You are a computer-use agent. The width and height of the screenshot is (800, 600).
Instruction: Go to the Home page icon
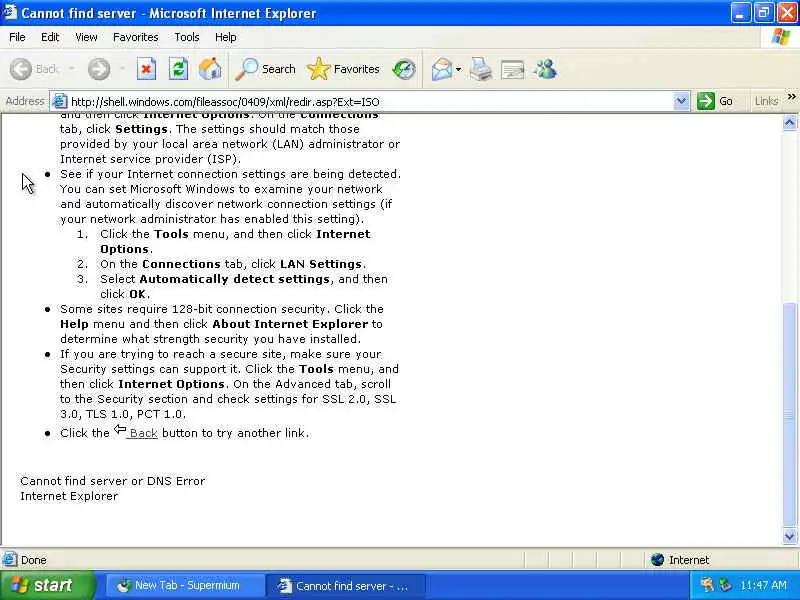[x=210, y=69]
